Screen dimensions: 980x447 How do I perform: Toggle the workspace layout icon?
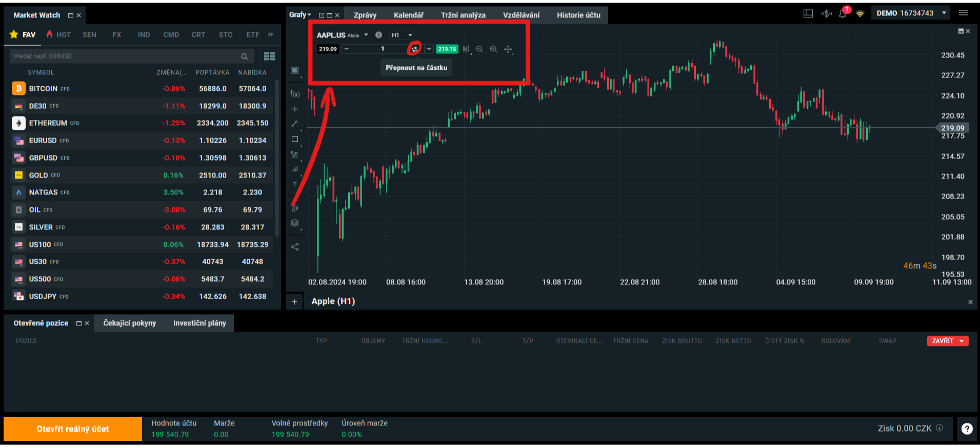tap(808, 14)
